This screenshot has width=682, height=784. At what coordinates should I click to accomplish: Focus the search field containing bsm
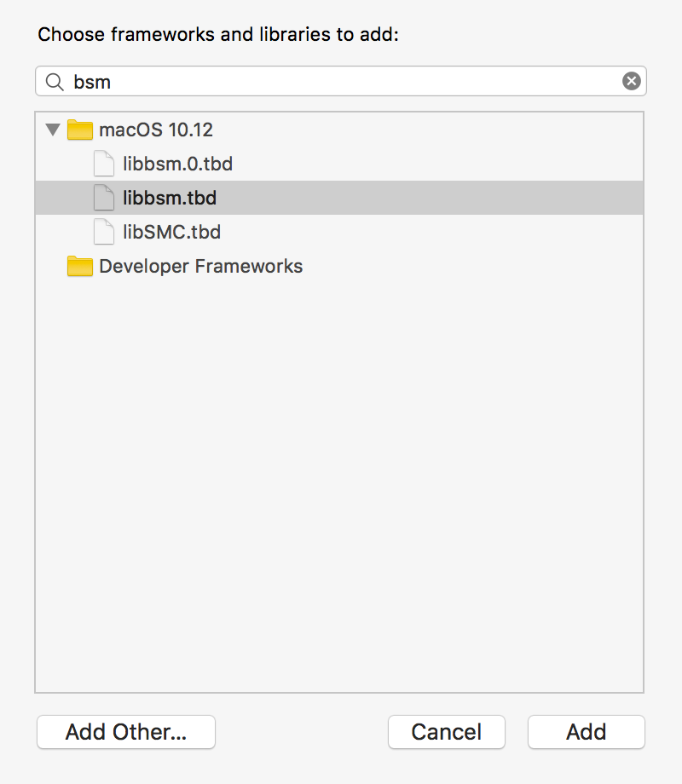341,82
